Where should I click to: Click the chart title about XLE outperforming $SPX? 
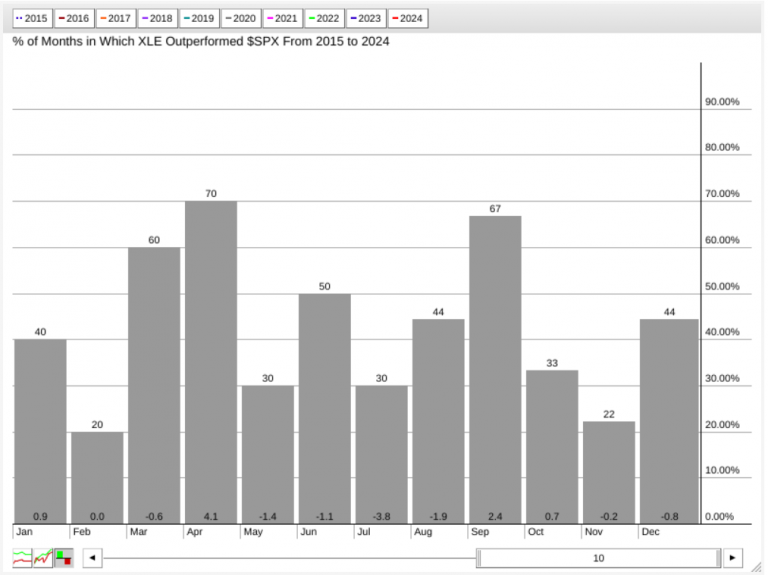[x=201, y=42]
